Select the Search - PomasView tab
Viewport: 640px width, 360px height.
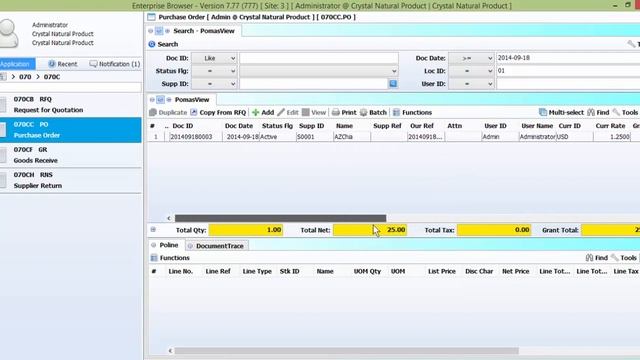[x=194, y=31]
